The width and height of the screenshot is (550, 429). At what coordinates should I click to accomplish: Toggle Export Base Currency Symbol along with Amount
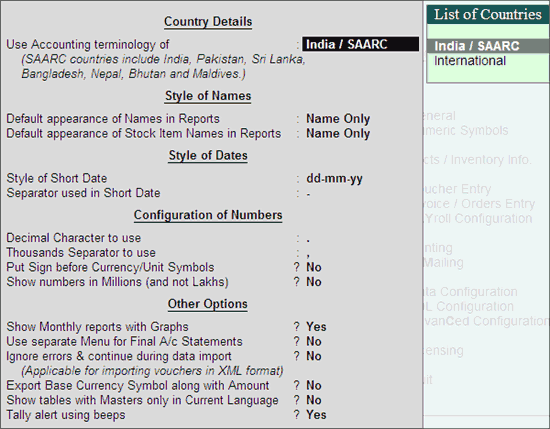click(314, 386)
